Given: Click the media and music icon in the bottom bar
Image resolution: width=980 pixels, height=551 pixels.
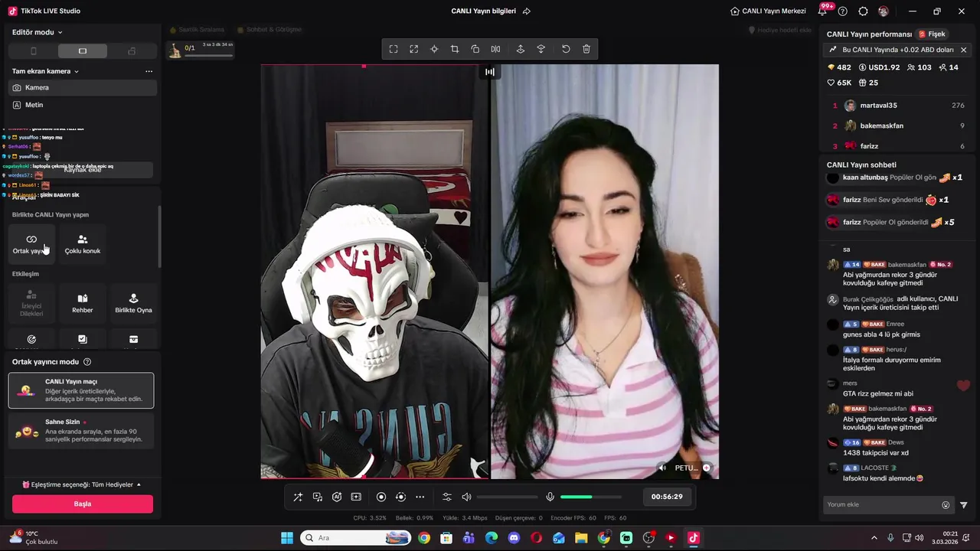Looking at the screenshot, I should [317, 497].
